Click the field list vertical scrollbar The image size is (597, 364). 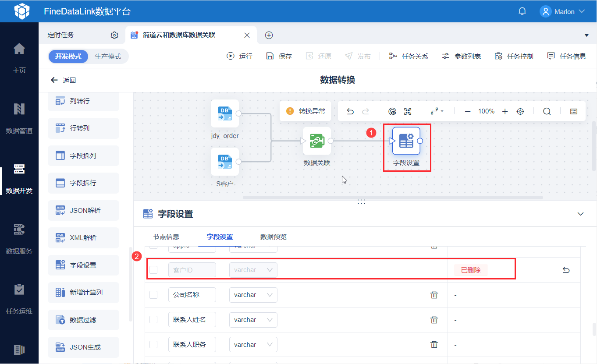pos(594,329)
